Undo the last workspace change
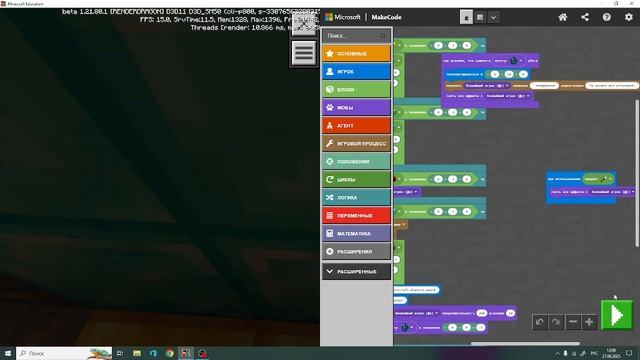The height and width of the screenshot is (360, 640). click(x=540, y=322)
